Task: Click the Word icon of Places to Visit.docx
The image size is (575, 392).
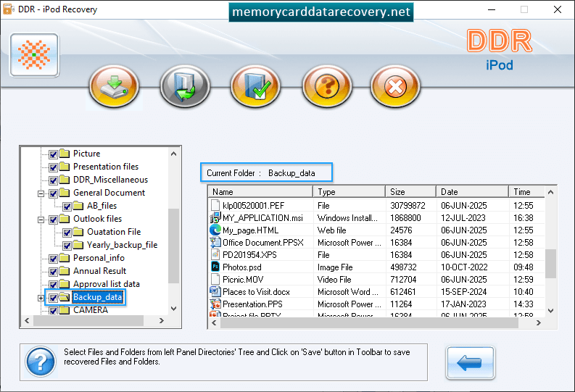Action: pos(215,291)
